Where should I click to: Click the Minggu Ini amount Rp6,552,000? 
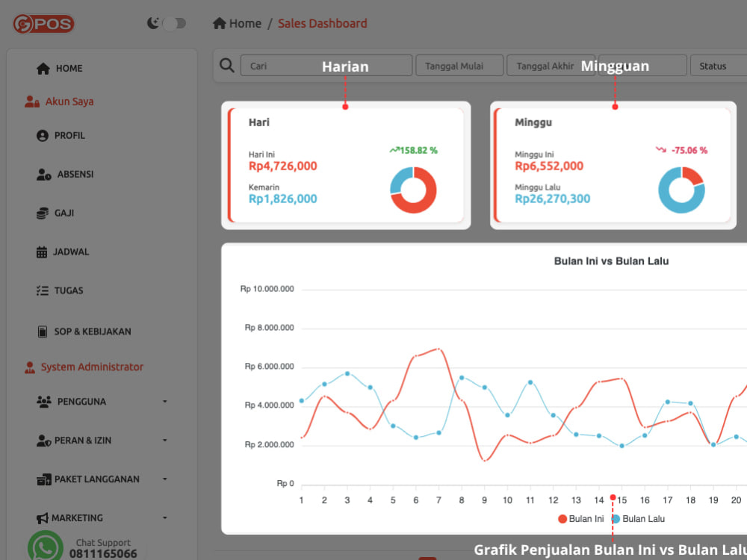549,167
